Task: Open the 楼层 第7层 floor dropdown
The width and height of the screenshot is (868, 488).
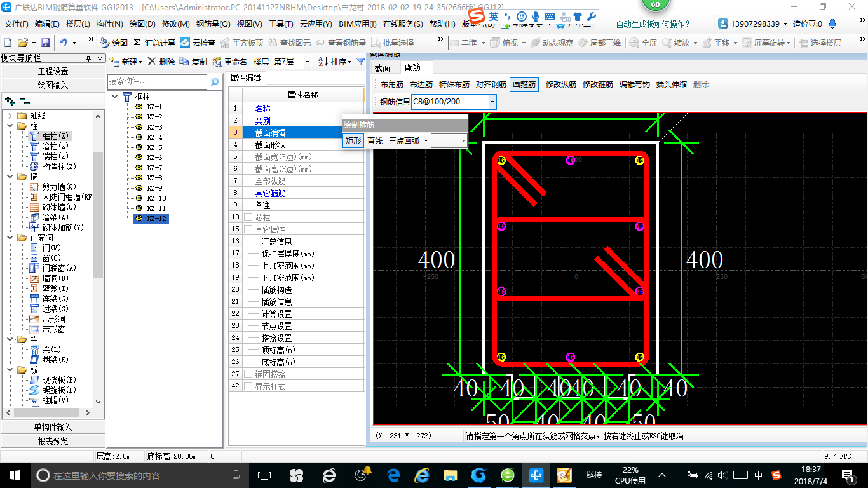Action: [x=308, y=62]
